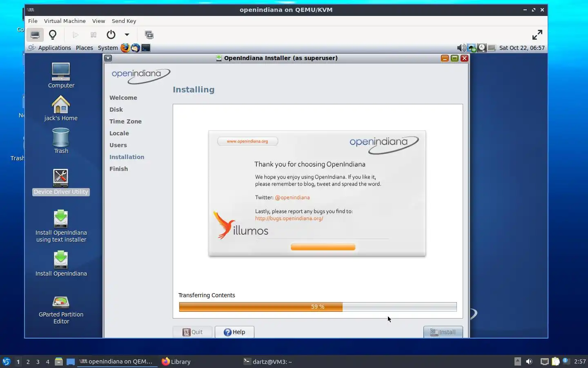Click the guest update manager tray icon
This screenshot has width=588, height=368.
[482, 48]
